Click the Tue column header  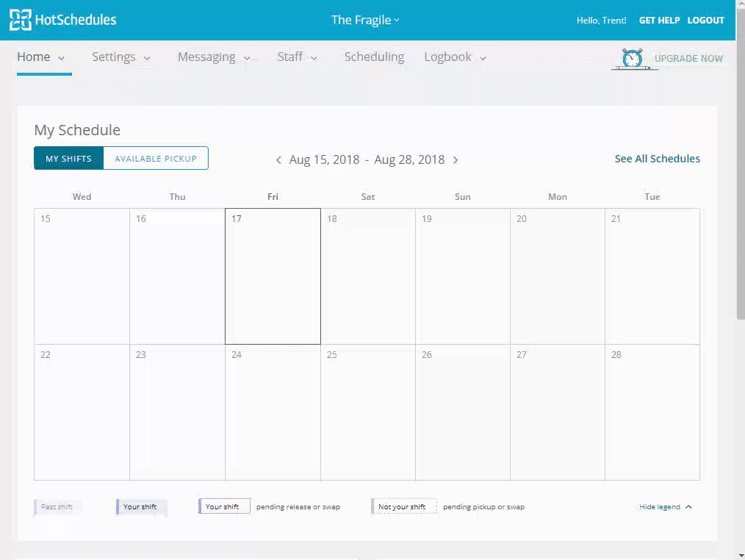pyautogui.click(x=652, y=197)
